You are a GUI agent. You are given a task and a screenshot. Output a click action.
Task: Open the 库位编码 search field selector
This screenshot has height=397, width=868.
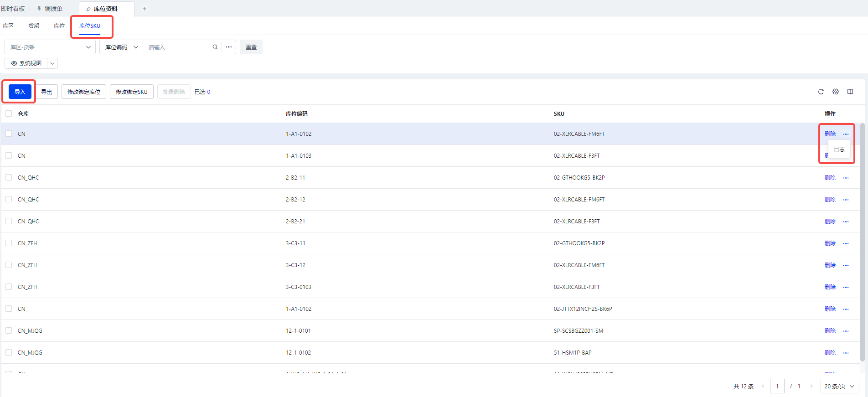(x=121, y=47)
